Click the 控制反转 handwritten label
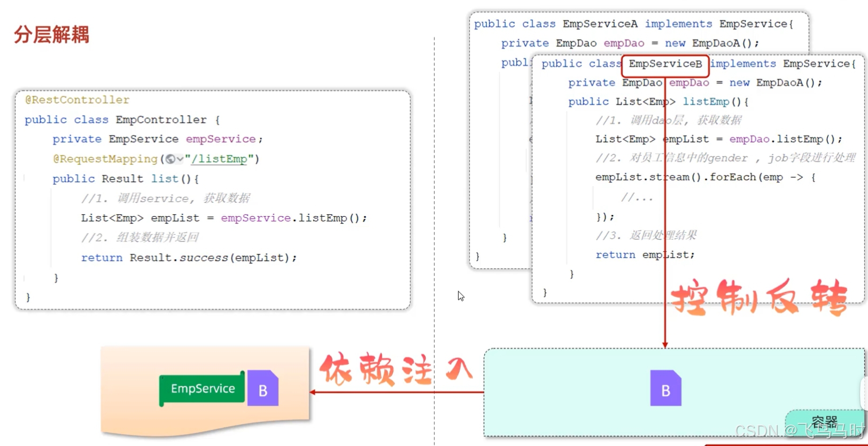Viewport: 868px width, 446px height. coord(759,297)
